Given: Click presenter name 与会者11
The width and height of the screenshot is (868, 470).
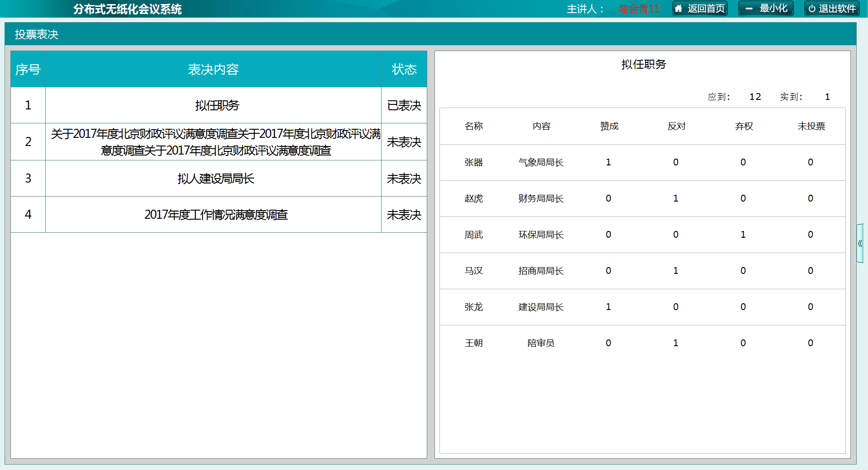Looking at the screenshot, I should (639, 9).
